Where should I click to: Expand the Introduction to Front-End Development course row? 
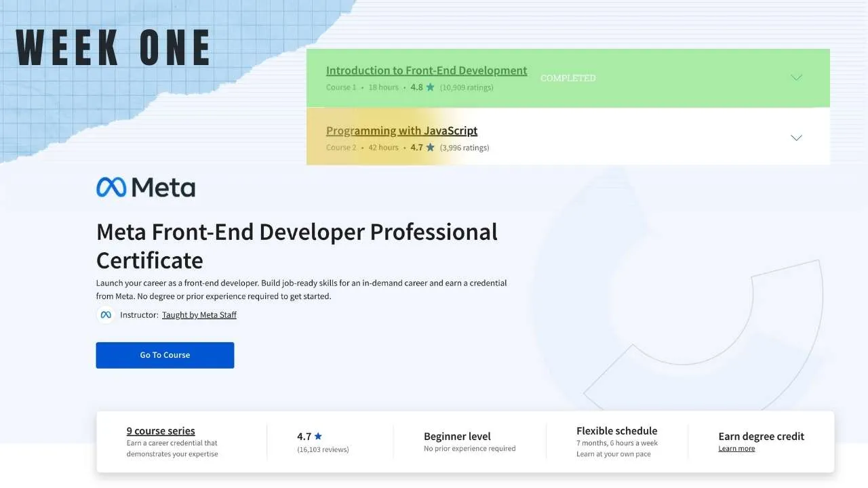796,78
